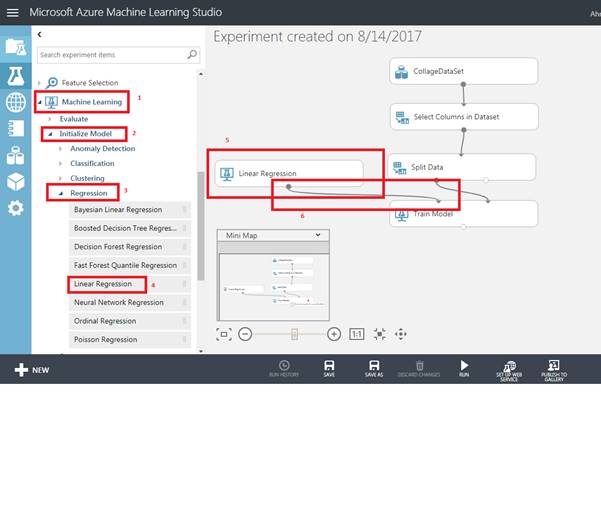Select Neural Network Regression module
Image resolution: width=601 pixels, height=517 pixels.
(130, 302)
